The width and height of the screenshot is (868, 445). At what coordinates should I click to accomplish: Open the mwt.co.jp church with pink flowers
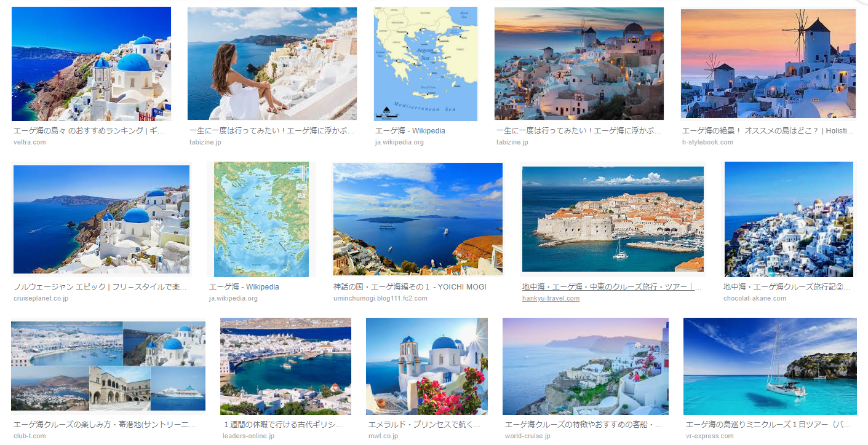coord(427,366)
